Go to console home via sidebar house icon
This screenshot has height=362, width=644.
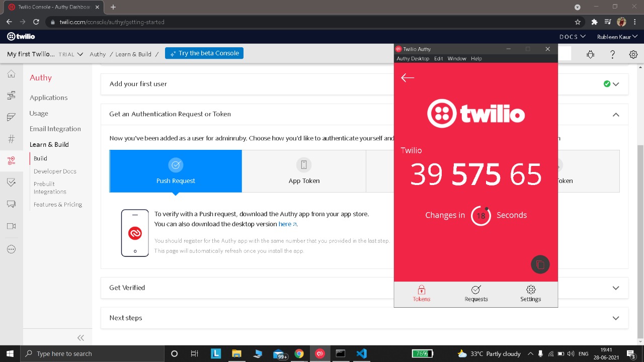(11, 74)
